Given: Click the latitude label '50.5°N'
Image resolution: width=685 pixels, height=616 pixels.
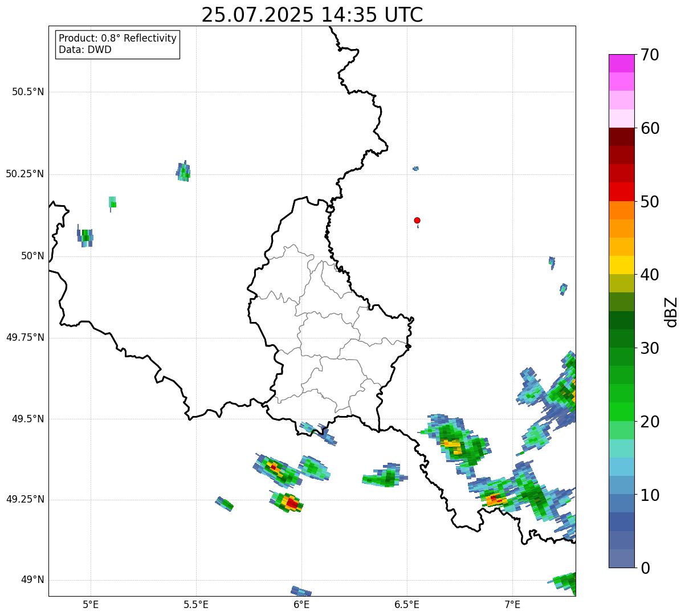Looking at the screenshot, I should (28, 92).
